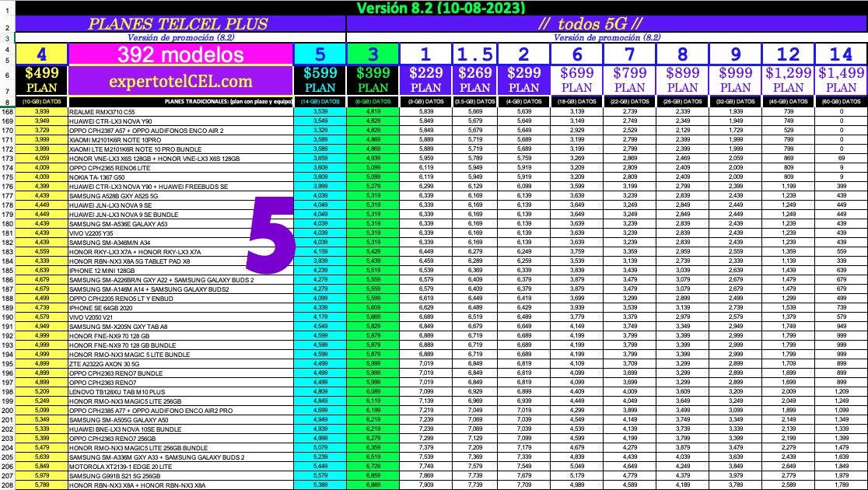The width and height of the screenshot is (868, 490).
Task: Click row header 8
Action: [8, 102]
